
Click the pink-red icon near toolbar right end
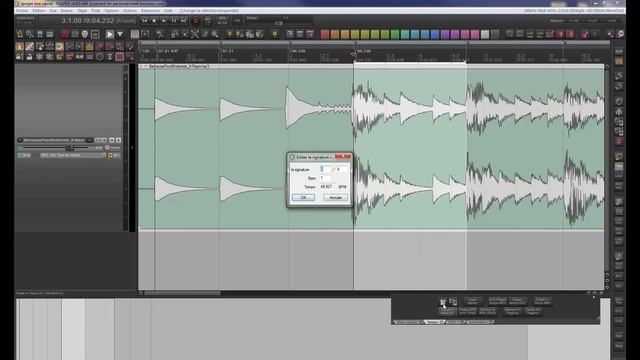(x=585, y=34)
